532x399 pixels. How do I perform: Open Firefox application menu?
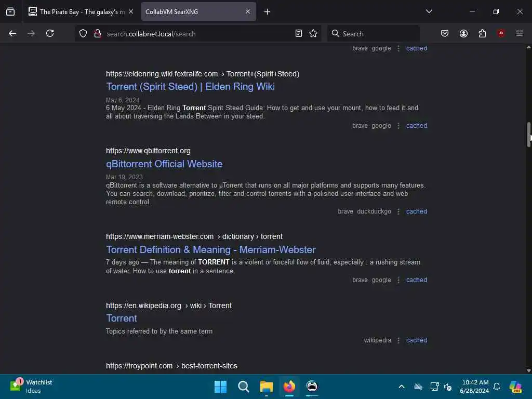[x=520, y=34]
